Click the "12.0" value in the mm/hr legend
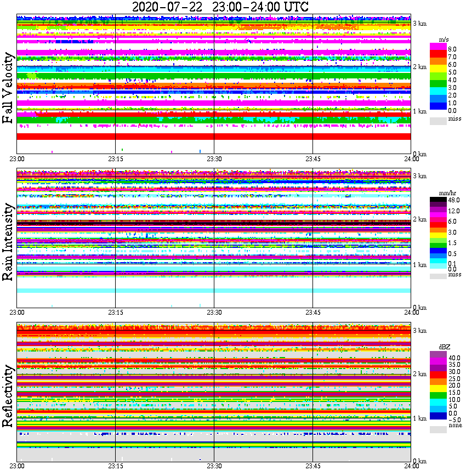The width and height of the screenshot is (466, 476). [x=453, y=211]
